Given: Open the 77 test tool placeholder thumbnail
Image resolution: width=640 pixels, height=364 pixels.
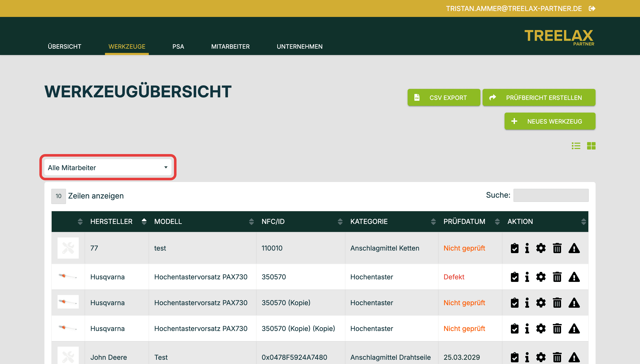Looking at the screenshot, I should click(x=68, y=248).
